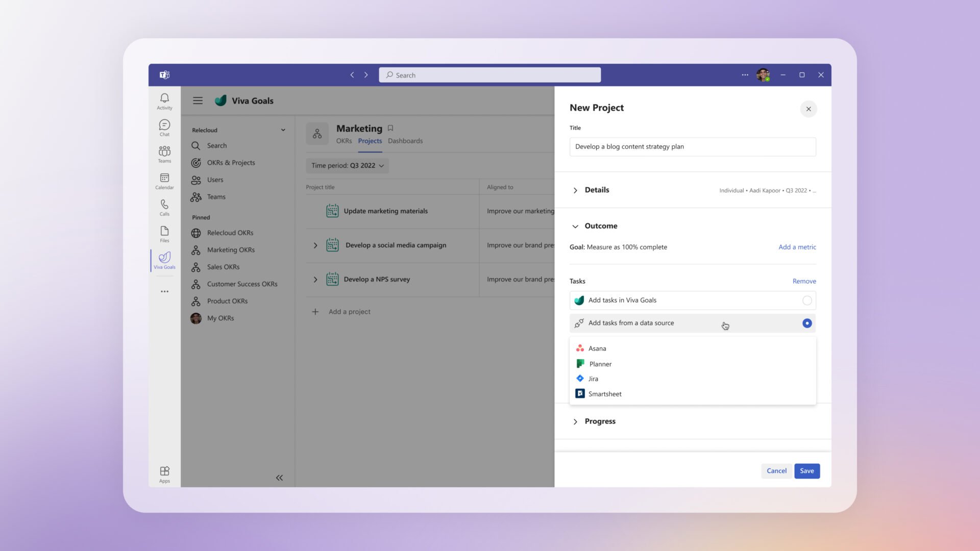Open settings and more ellipsis in title bar
Screen dimensions: 980x551
745,74
